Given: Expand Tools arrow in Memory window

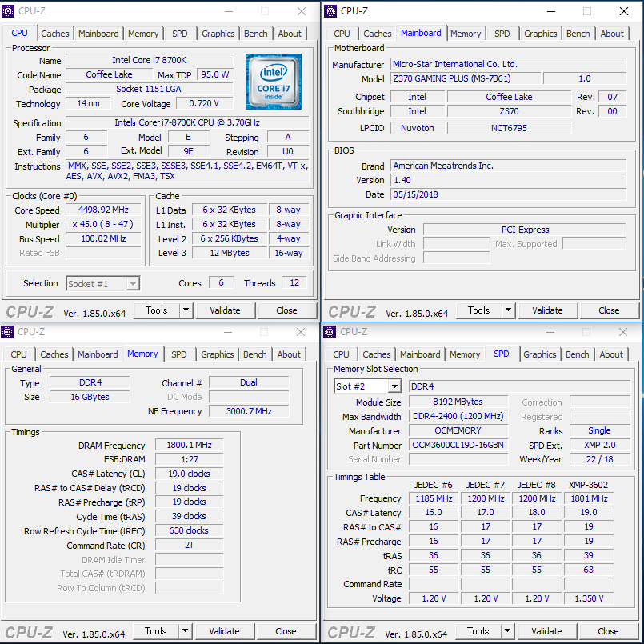Looking at the screenshot, I should tap(186, 631).
